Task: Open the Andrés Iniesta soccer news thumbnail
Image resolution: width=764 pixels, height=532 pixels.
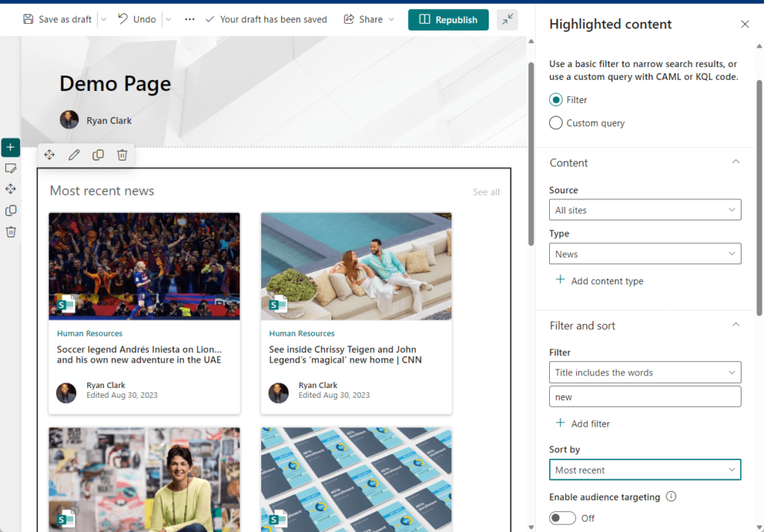Action: (x=144, y=266)
